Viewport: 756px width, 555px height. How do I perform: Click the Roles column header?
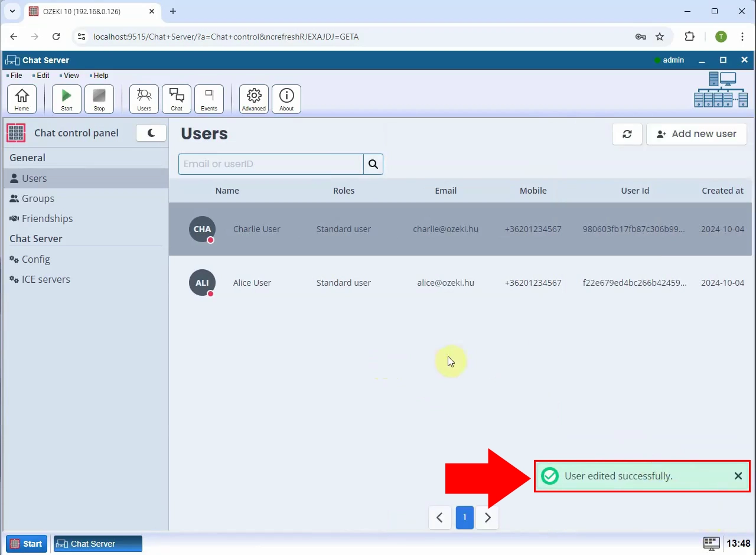(344, 191)
